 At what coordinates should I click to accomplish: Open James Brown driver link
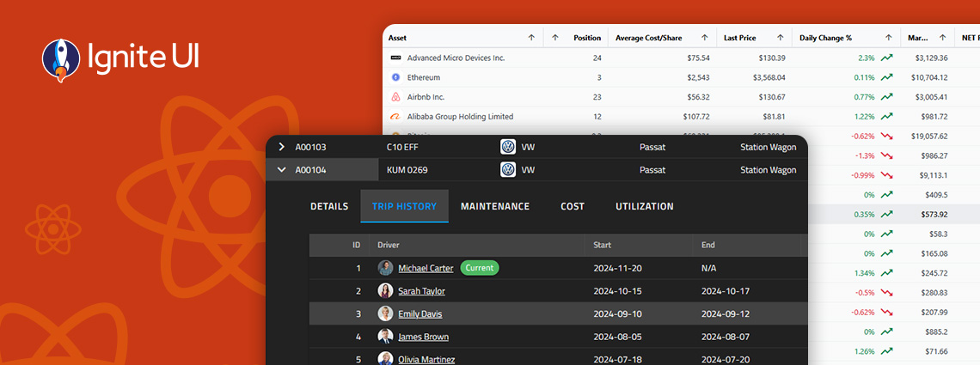[423, 337]
